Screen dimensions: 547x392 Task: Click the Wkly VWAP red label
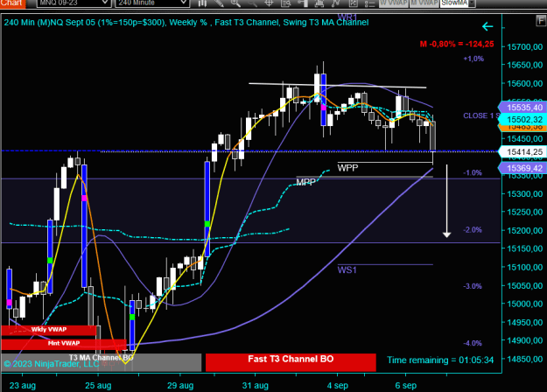(x=48, y=330)
